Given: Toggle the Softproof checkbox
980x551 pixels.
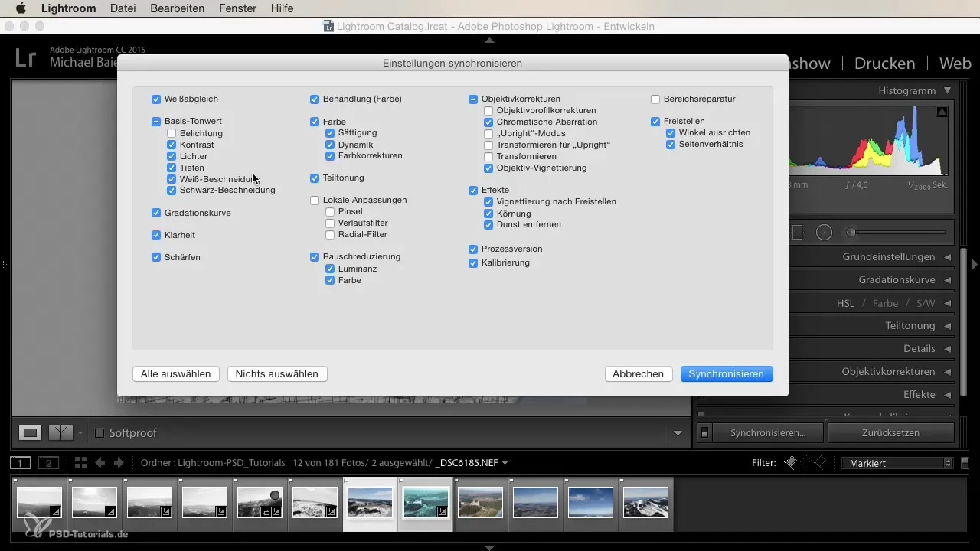Looking at the screenshot, I should tap(99, 433).
